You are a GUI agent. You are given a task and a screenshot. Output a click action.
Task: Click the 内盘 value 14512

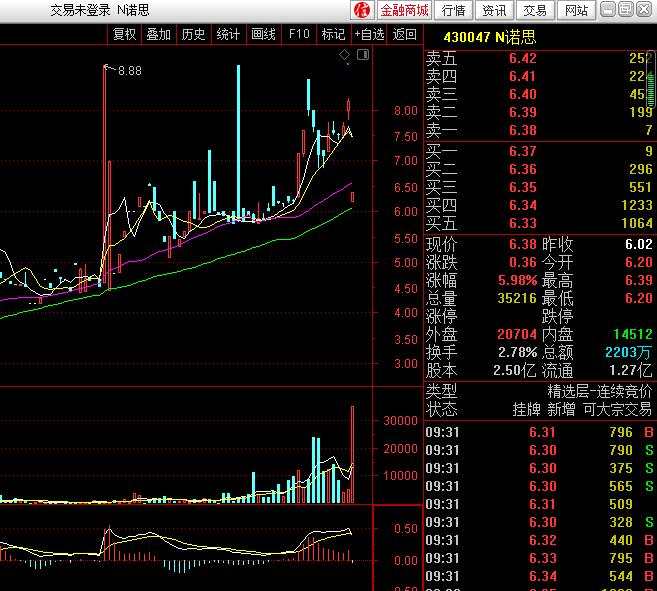point(633,334)
